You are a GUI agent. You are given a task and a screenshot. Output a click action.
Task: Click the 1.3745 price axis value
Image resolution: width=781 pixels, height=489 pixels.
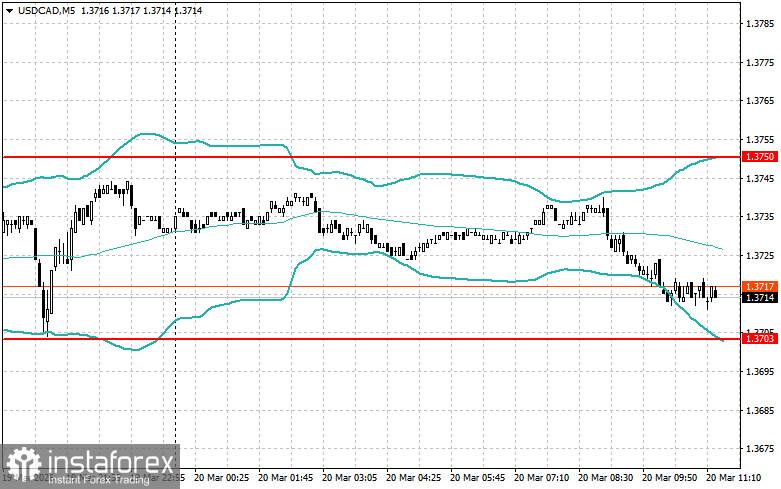760,178
